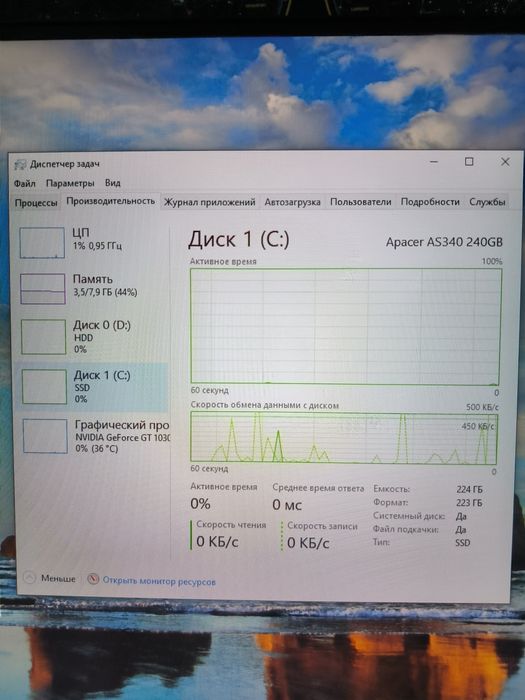Viewport: 525px width, 700px height.
Task: Select the Производительность tab
Action: click(x=110, y=201)
